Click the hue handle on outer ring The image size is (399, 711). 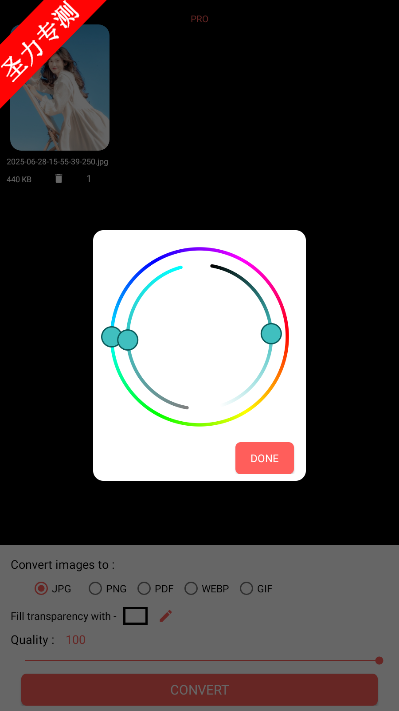(112, 337)
